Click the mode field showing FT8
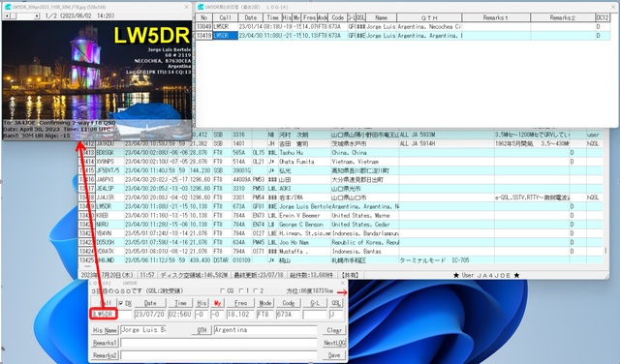The height and width of the screenshot is (364, 620). click(264, 315)
